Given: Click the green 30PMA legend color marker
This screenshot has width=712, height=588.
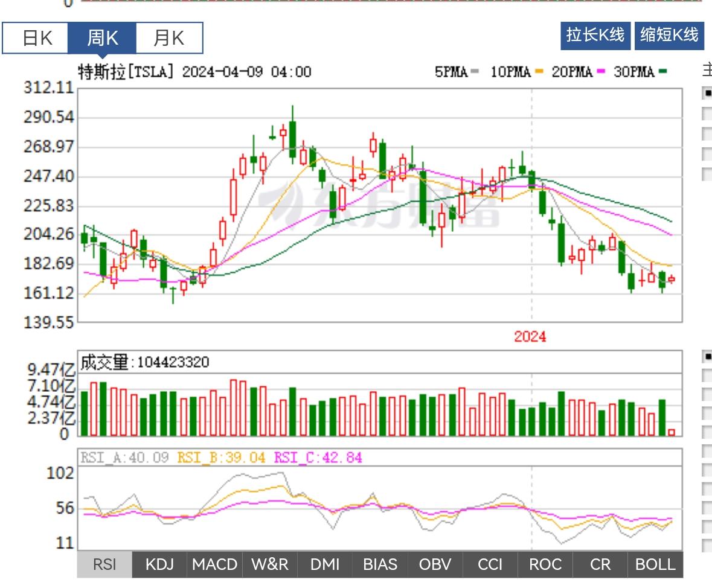Looking at the screenshot, I should tap(663, 71).
